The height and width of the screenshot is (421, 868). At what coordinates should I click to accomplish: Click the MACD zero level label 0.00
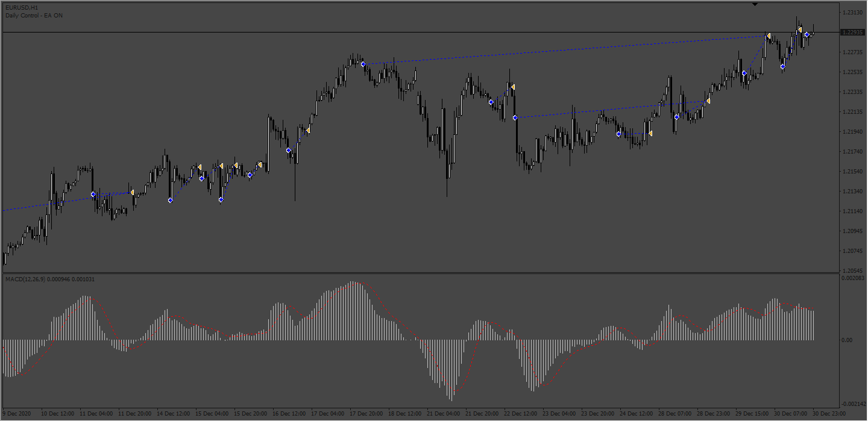point(847,340)
